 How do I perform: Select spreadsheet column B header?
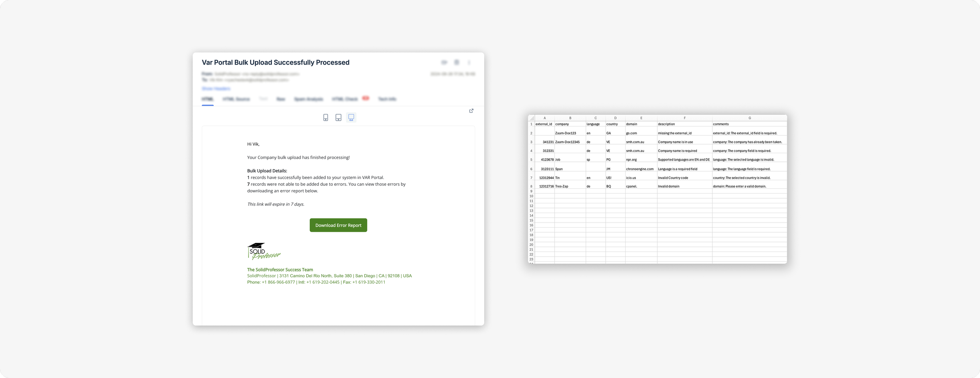click(x=570, y=118)
